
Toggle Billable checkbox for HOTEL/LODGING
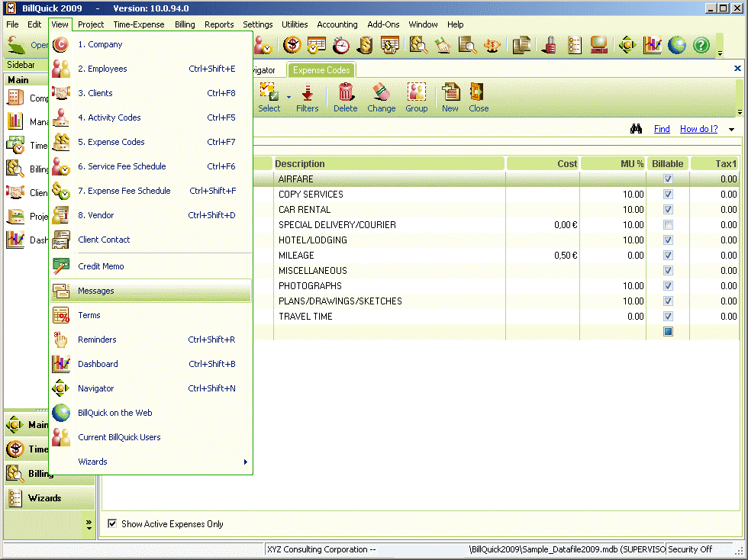pos(668,240)
